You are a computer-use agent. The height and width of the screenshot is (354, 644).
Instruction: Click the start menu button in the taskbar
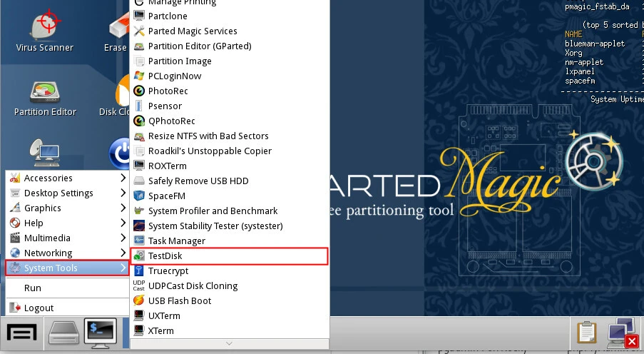(22, 333)
